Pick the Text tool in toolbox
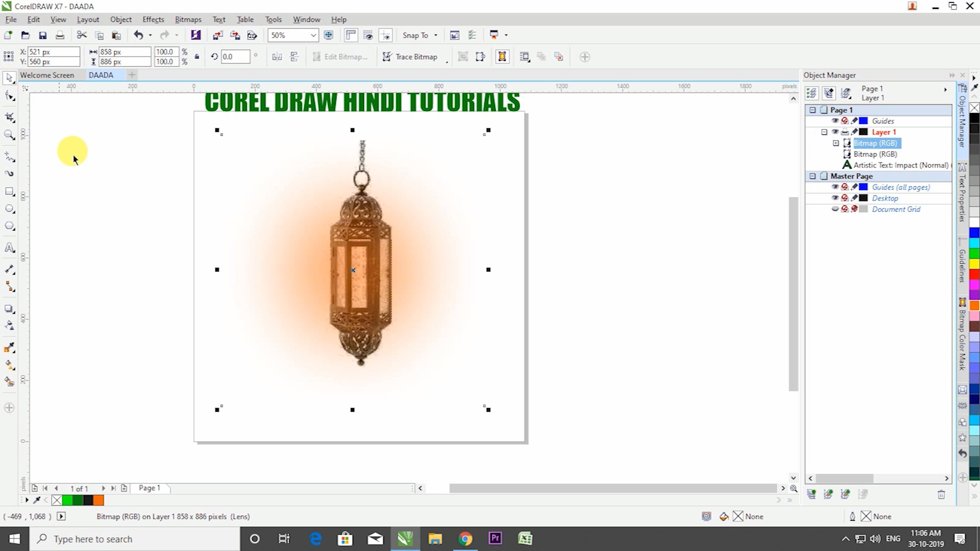Viewport: 980px width, 551px height. [x=9, y=247]
